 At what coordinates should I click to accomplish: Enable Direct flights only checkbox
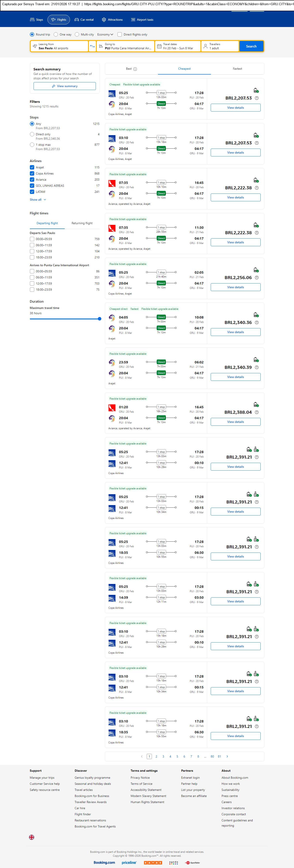click(x=120, y=34)
